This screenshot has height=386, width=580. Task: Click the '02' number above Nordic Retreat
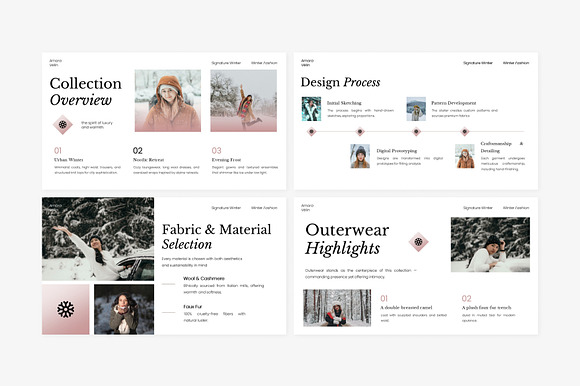coord(138,150)
